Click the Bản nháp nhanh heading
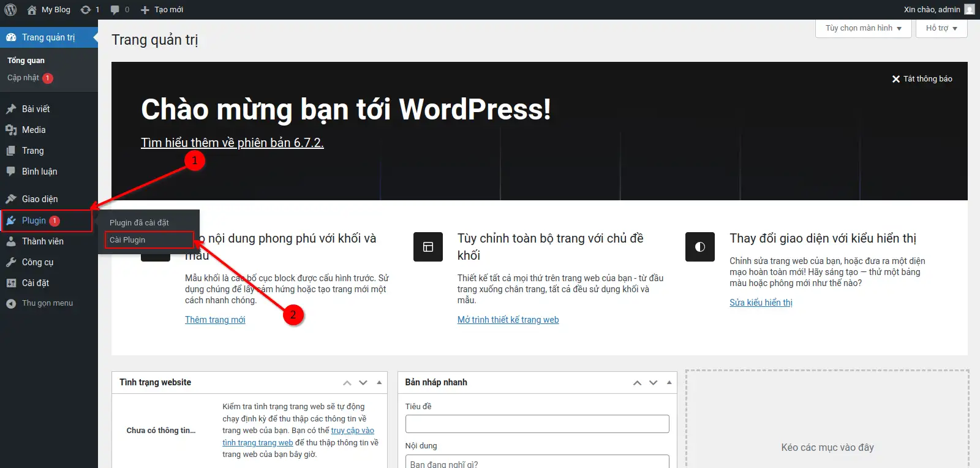The image size is (980, 468). pos(436,382)
